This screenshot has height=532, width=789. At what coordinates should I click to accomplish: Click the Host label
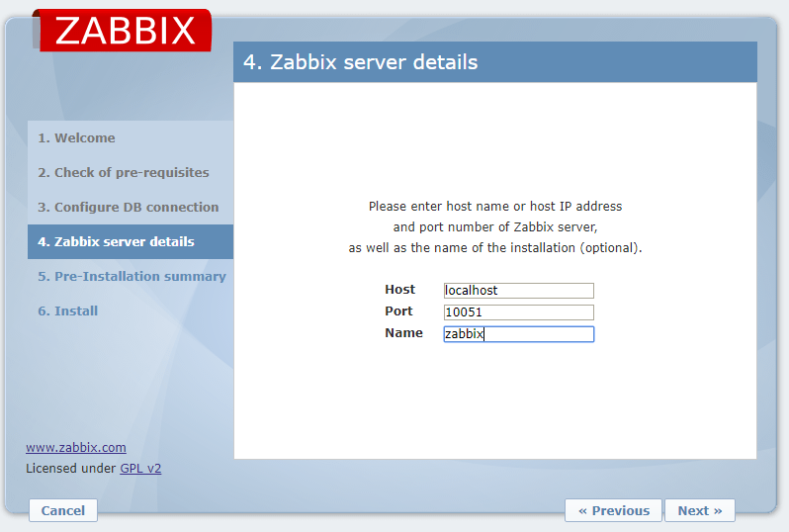(x=400, y=290)
